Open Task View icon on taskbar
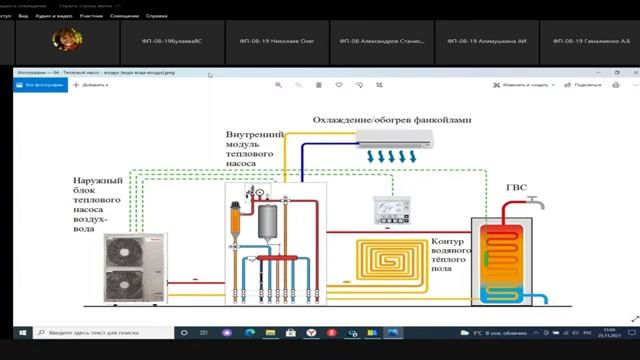 point(204,333)
